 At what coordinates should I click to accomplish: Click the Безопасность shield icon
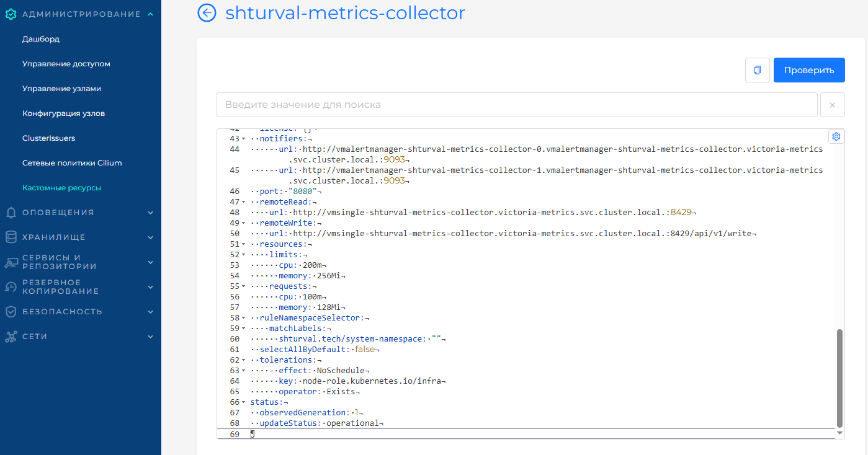(11, 312)
